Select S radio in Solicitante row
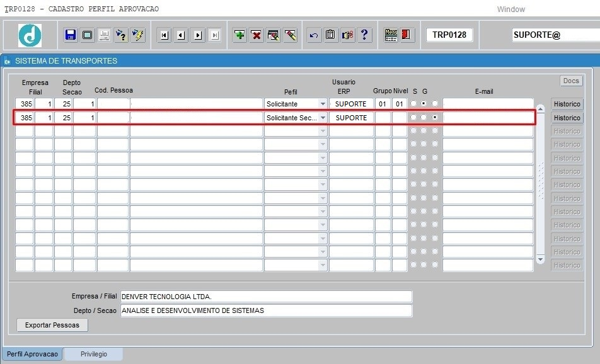Screen dimensions: 600x364 [x=413, y=104]
